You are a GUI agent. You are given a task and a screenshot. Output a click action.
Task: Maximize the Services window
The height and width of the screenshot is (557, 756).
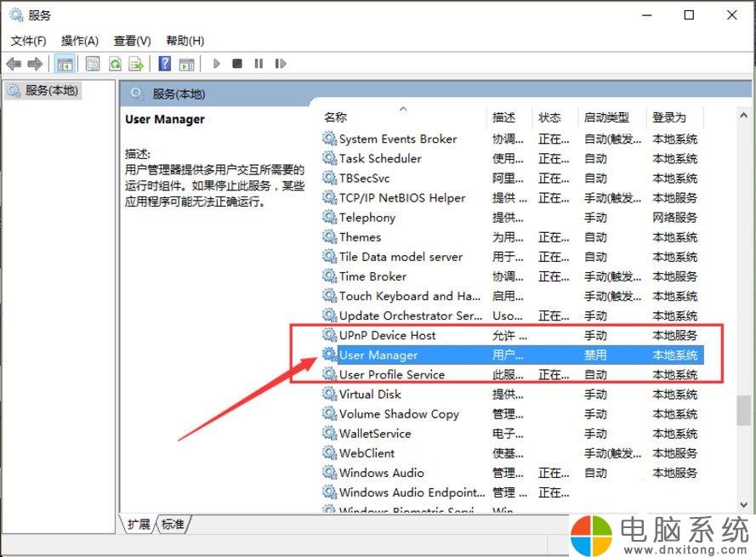(x=690, y=15)
